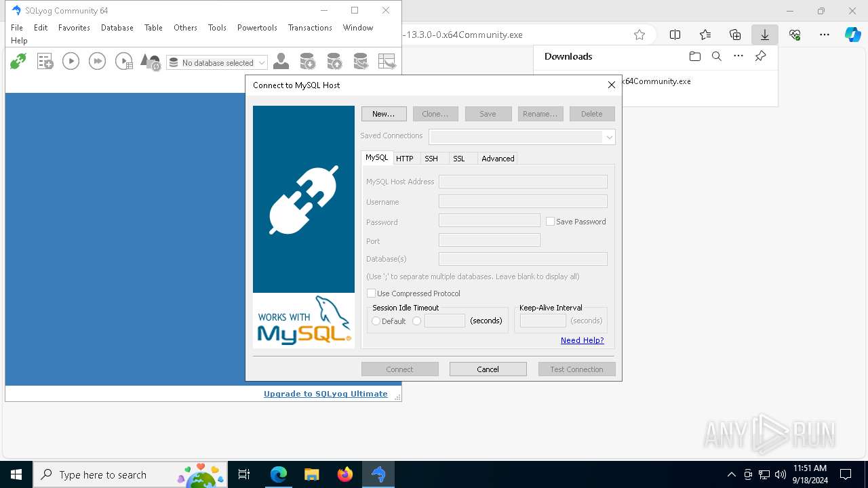Click the database icon with up arrow
Viewport: 868px width, 488px height.
[334, 62]
